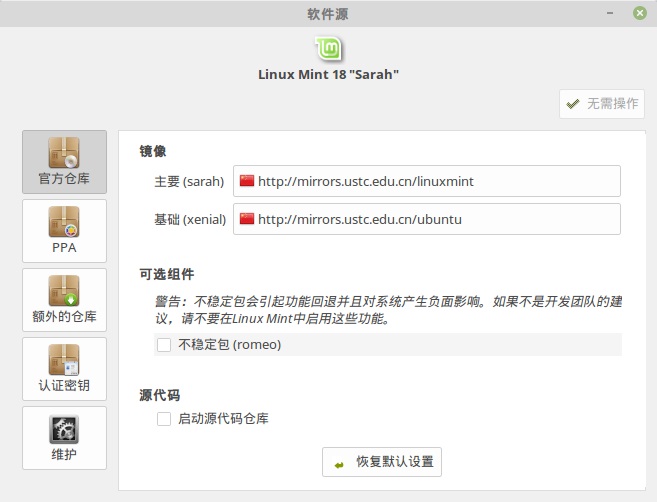Close the 软件源 window
Viewport: 657px width, 502px height.
pyautogui.click(x=639, y=13)
